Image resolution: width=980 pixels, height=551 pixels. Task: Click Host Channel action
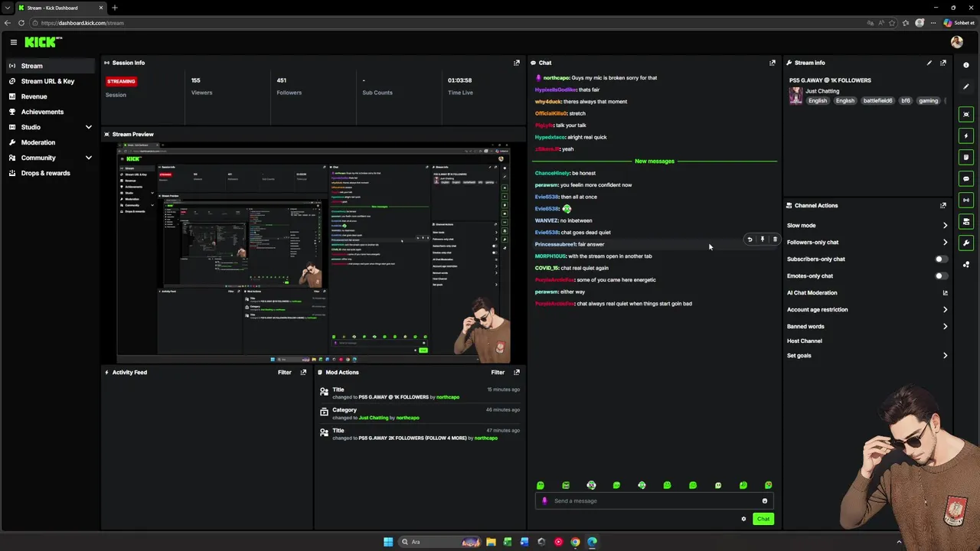click(805, 341)
